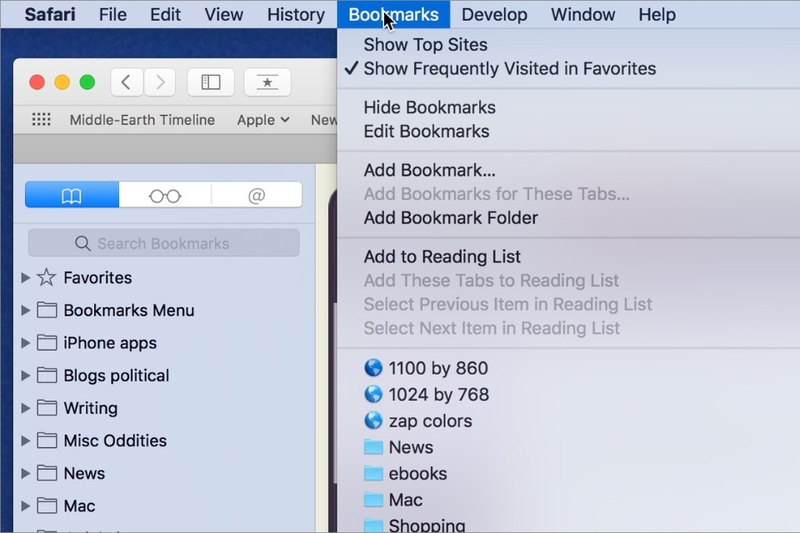800x533 pixels.
Task: Choose Add Bookmark…
Action: click(430, 170)
